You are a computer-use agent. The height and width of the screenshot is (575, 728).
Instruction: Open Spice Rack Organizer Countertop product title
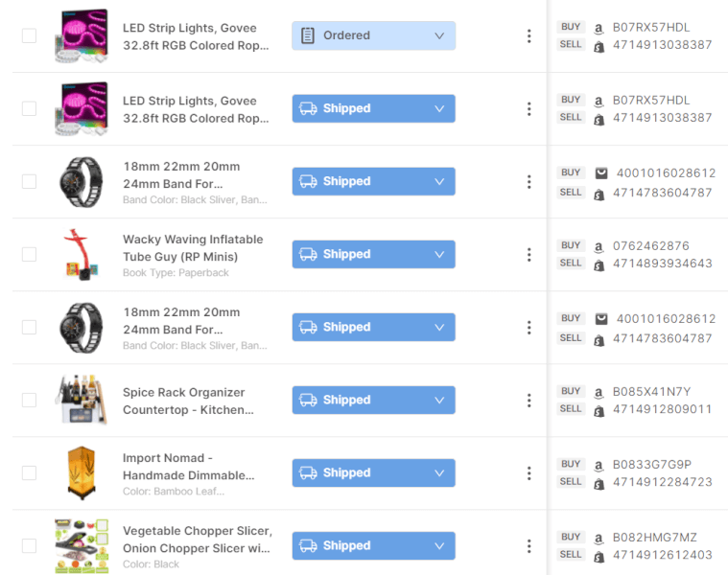point(188,401)
